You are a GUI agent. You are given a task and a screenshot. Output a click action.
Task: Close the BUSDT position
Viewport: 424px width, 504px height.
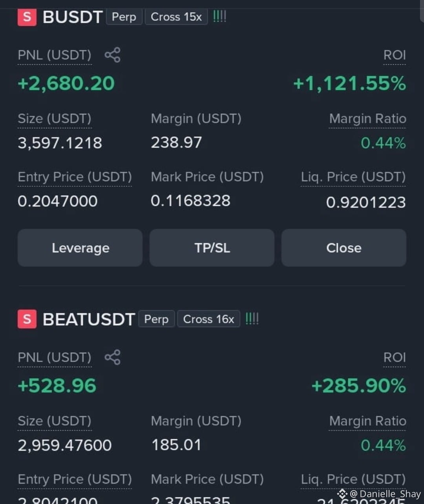click(344, 248)
